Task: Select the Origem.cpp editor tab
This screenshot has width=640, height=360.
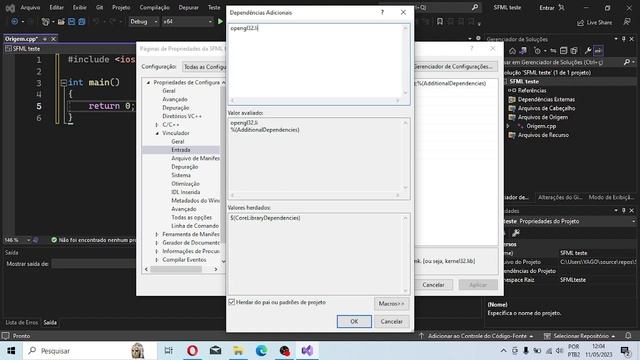Action: (21, 39)
